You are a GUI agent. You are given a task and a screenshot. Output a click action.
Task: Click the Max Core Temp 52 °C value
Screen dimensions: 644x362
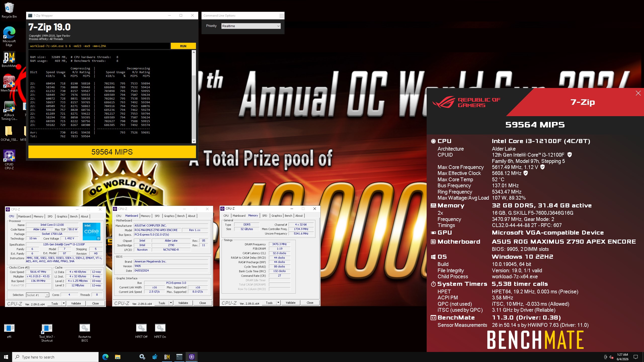click(498, 179)
